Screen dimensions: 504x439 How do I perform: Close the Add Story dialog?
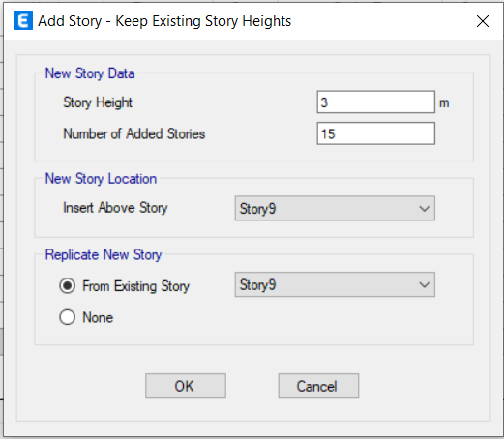point(483,21)
